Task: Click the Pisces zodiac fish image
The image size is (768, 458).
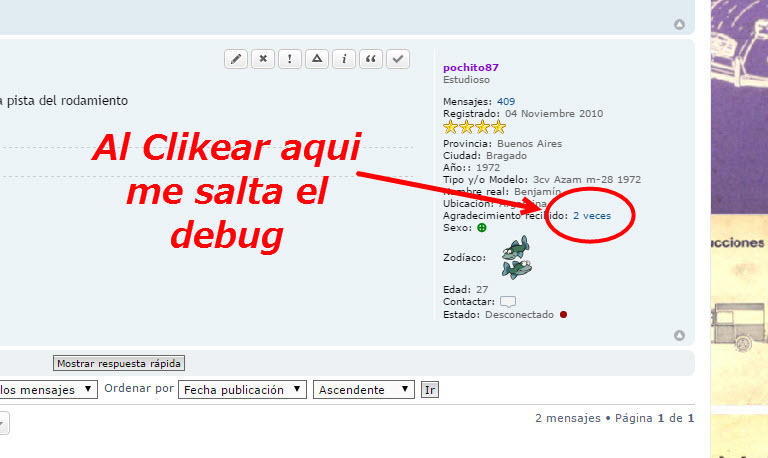Action: [516, 258]
